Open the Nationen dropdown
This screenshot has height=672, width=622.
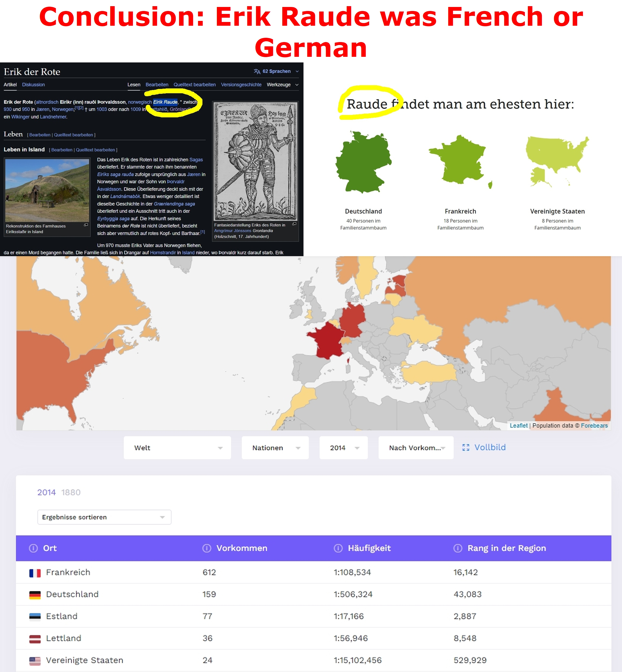tap(275, 448)
